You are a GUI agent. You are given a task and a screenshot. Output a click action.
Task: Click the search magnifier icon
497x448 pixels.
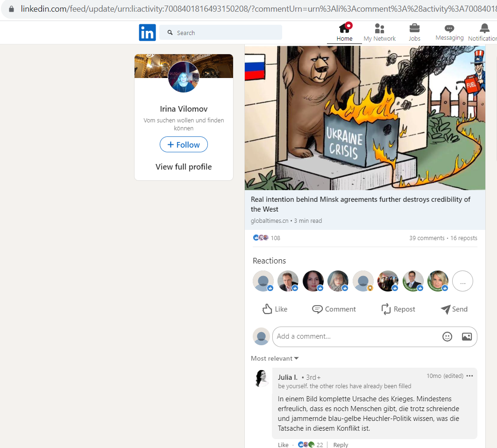click(170, 32)
